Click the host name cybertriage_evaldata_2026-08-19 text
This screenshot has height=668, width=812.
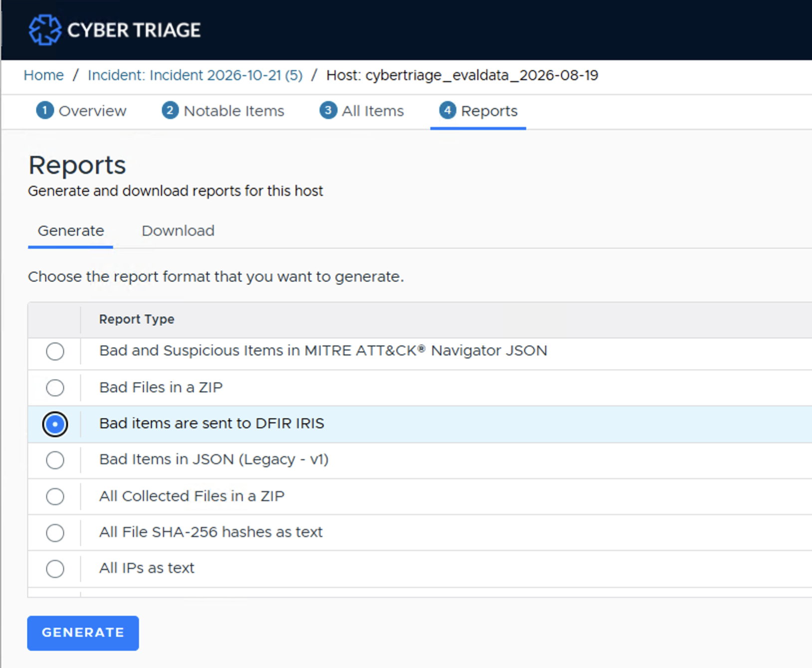tap(481, 75)
